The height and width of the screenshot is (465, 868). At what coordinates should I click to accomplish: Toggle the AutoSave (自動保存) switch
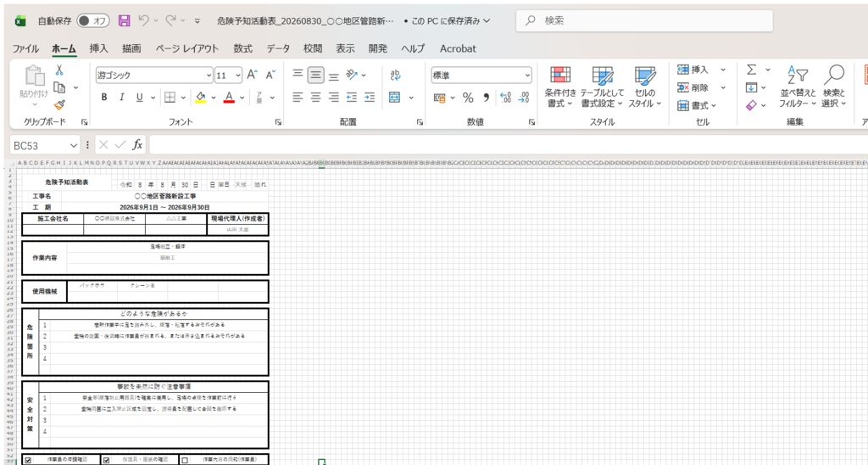[93, 21]
